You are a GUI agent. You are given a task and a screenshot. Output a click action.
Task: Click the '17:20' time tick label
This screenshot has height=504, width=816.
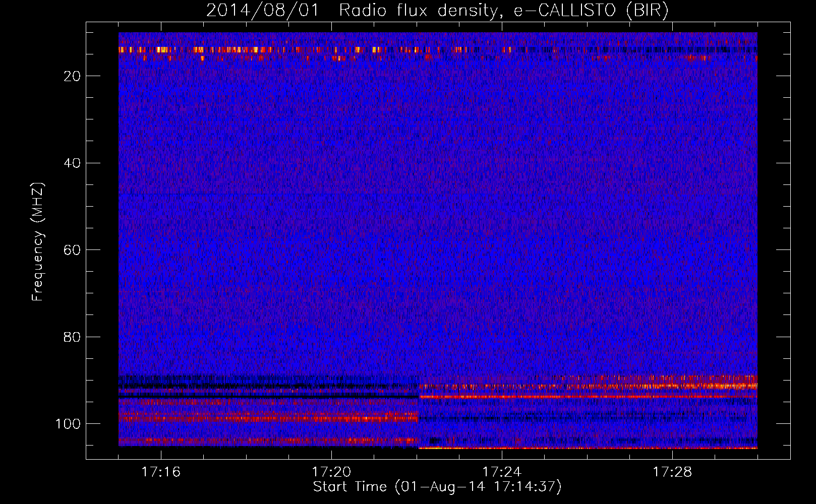click(331, 472)
